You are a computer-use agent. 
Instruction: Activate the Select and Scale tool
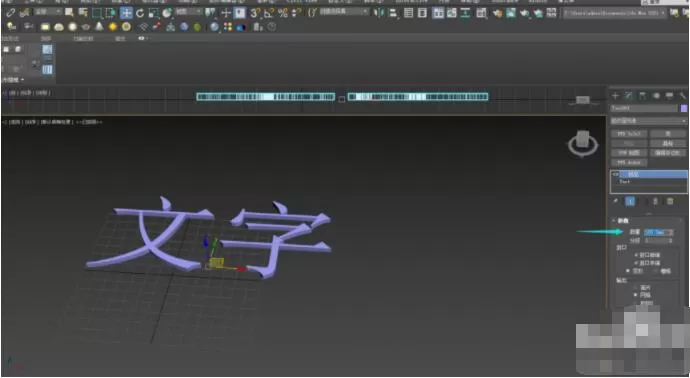[x=153, y=13]
